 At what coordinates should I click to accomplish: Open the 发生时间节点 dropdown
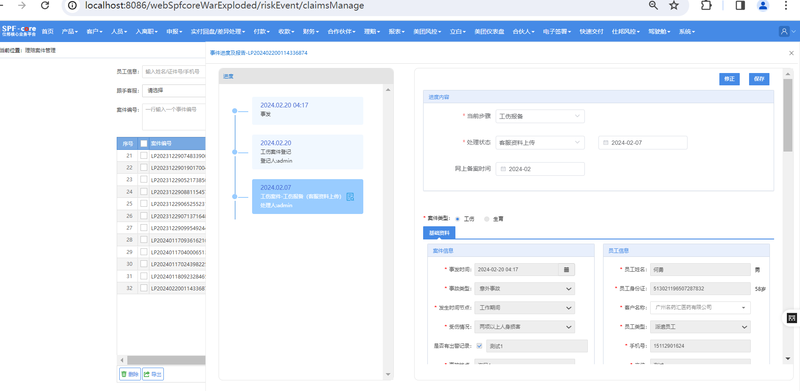524,308
